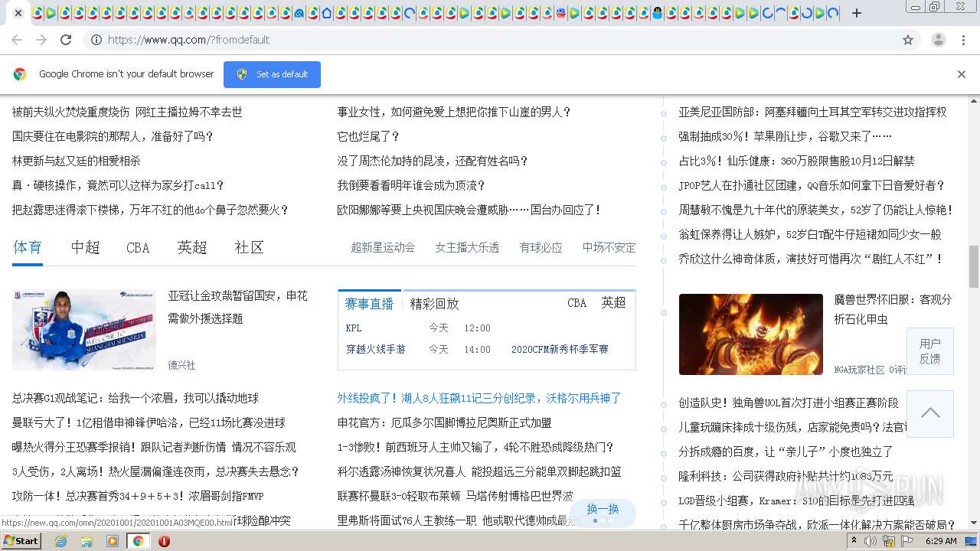Viewport: 980px width, 551px height.
Task: Open the 社区 tab
Action: [x=250, y=247]
